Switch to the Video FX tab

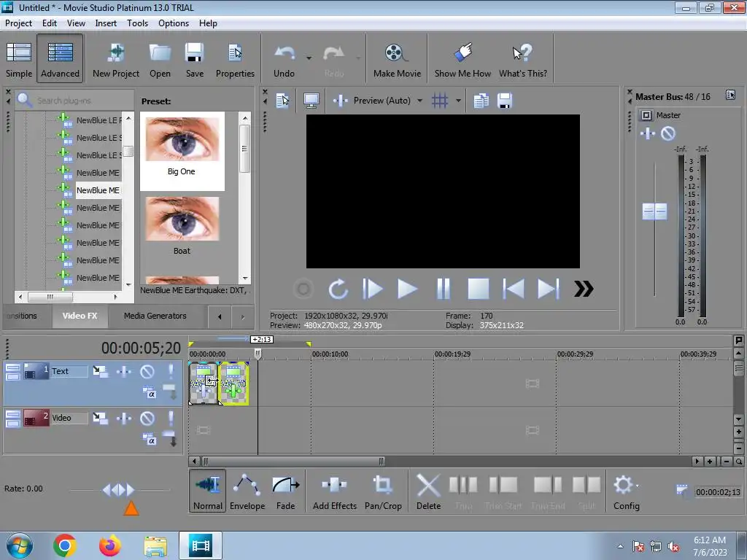[80, 316]
